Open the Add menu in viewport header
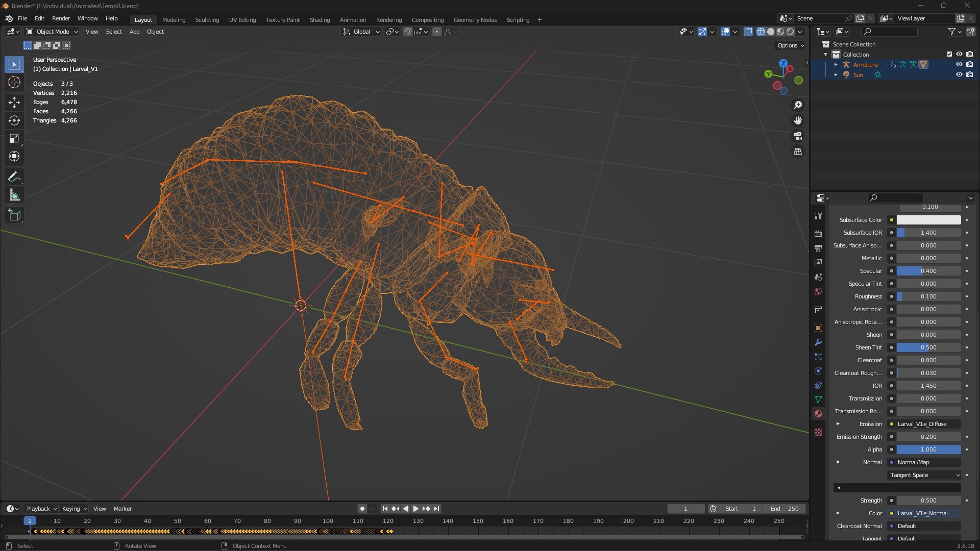The width and height of the screenshot is (980, 551). click(x=134, y=32)
